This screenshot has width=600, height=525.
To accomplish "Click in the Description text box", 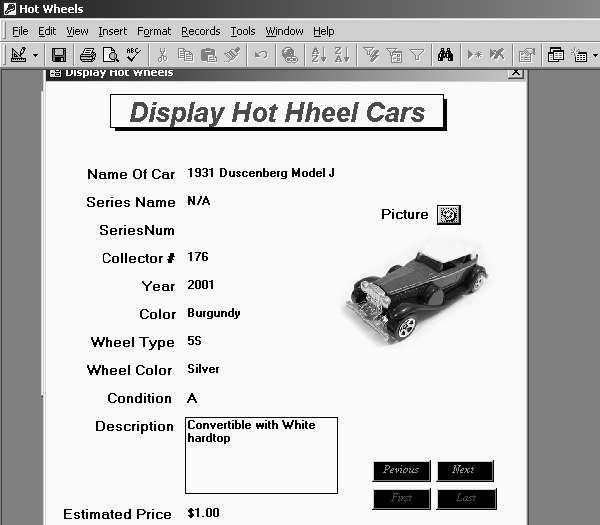I will 261,455.
